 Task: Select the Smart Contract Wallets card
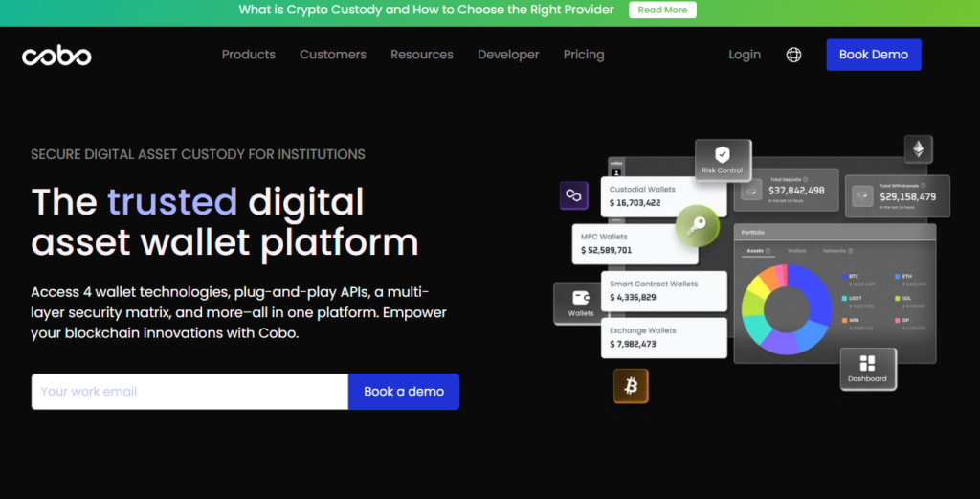[x=664, y=291]
